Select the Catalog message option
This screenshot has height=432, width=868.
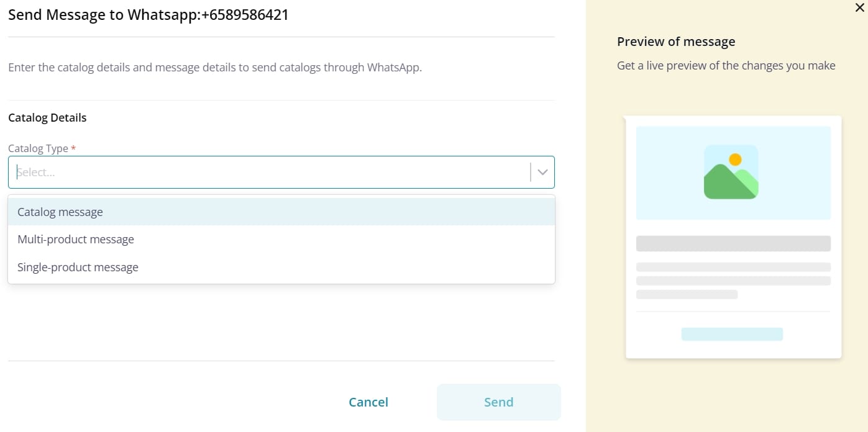tap(281, 212)
